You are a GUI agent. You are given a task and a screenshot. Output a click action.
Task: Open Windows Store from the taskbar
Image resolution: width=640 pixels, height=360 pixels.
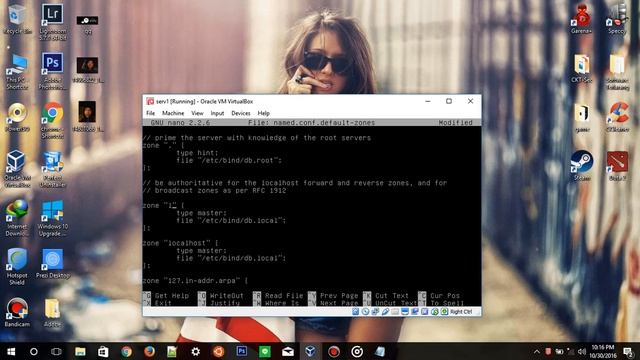point(103,351)
